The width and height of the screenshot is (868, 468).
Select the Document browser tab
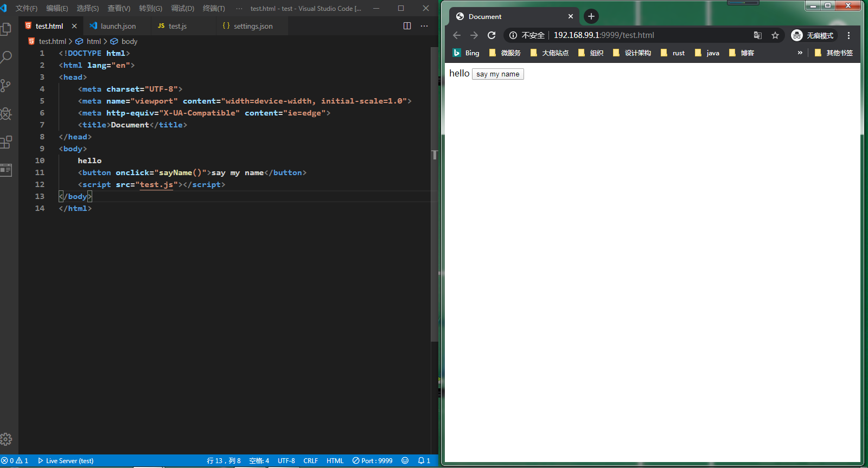[514, 16]
